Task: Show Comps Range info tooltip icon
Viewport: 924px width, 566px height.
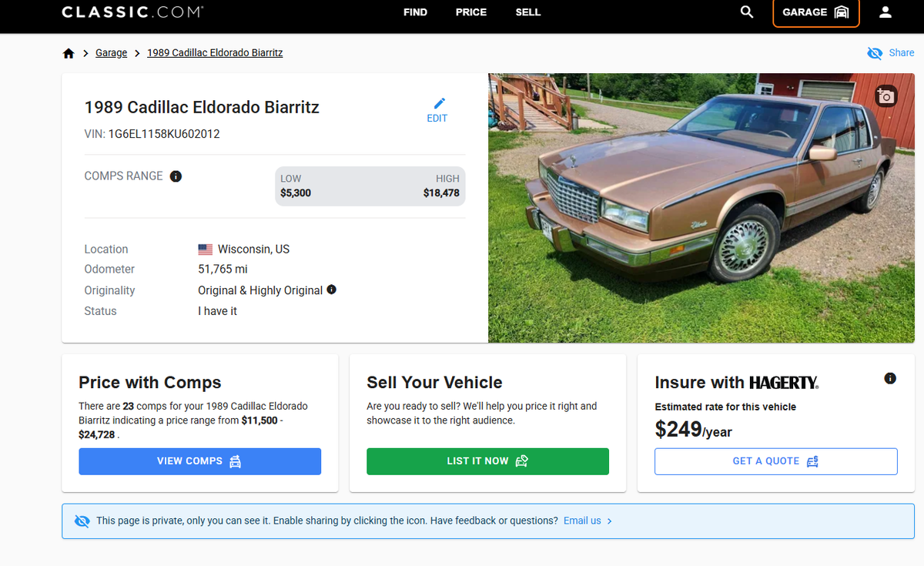Action: pyautogui.click(x=176, y=176)
